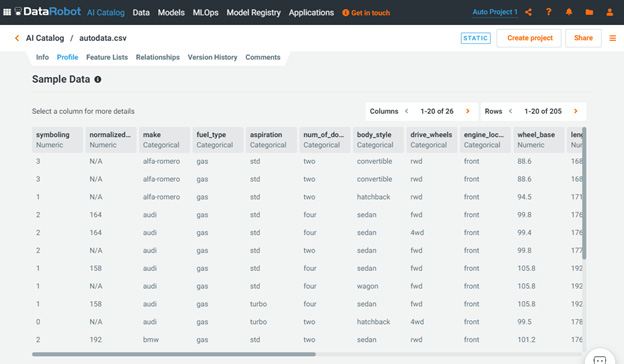624x364 pixels.
Task: Click the '192' normalized value cell
Action: (x=96, y=340)
